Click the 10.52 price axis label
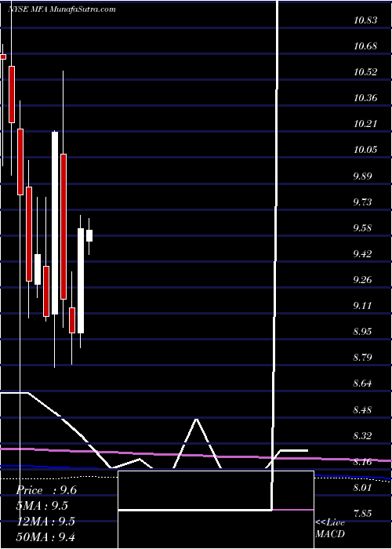392x549 pixels. (x=365, y=72)
